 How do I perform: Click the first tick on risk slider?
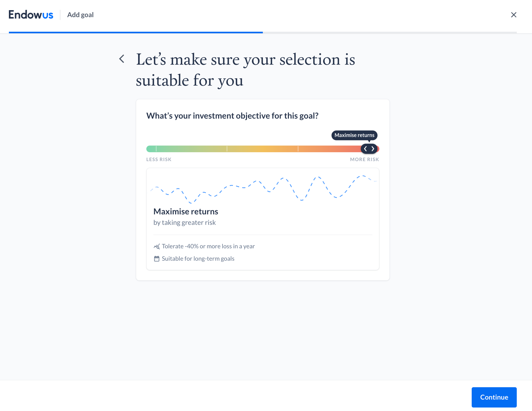(x=156, y=149)
